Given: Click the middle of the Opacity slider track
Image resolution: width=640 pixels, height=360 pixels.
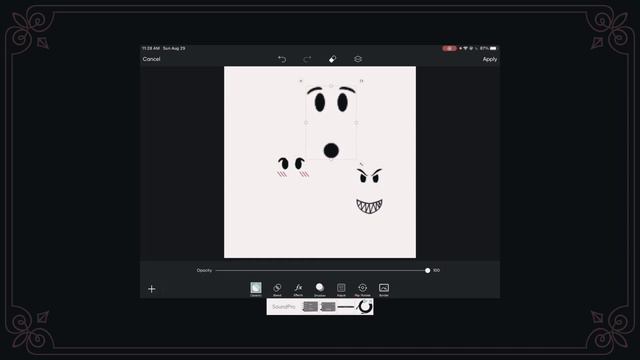Looking at the screenshot, I should pyautogui.click(x=321, y=270).
